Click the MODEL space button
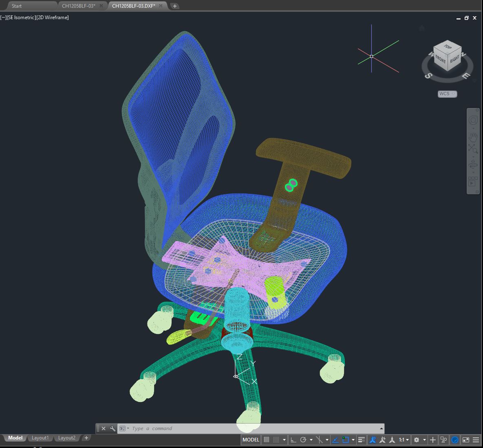Image resolution: width=483 pixels, height=448 pixels. 251,440
